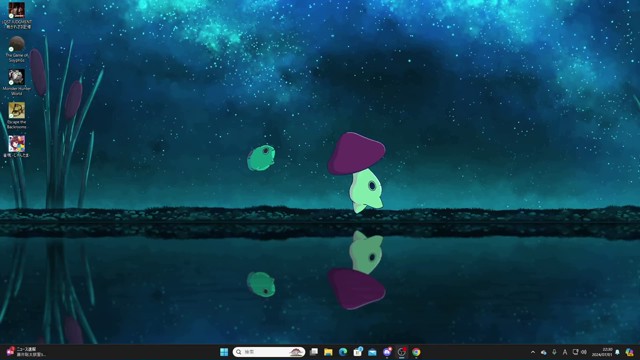Toggle the microphone tray icon
Image resolution: width=640 pixels, height=360 pixels.
click(x=554, y=352)
